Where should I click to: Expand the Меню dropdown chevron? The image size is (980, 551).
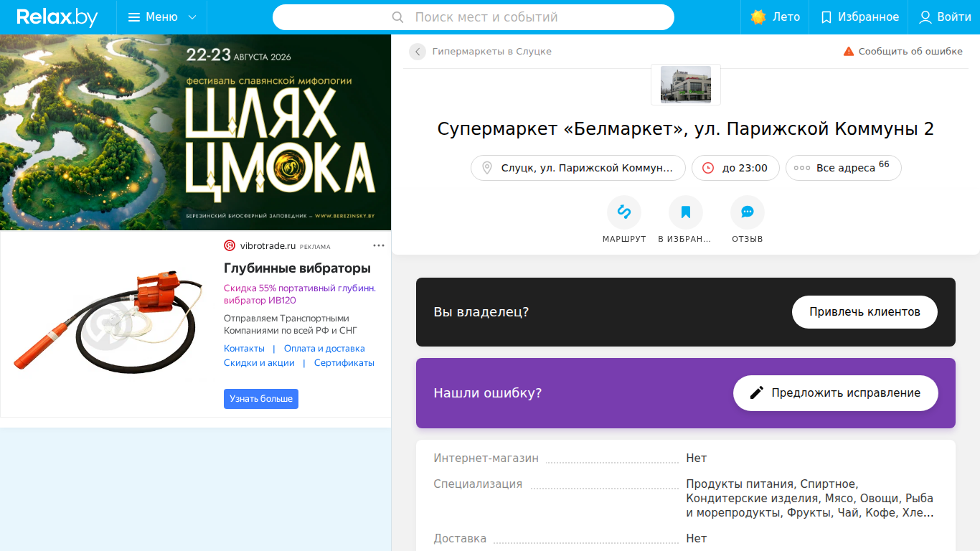coord(192,17)
